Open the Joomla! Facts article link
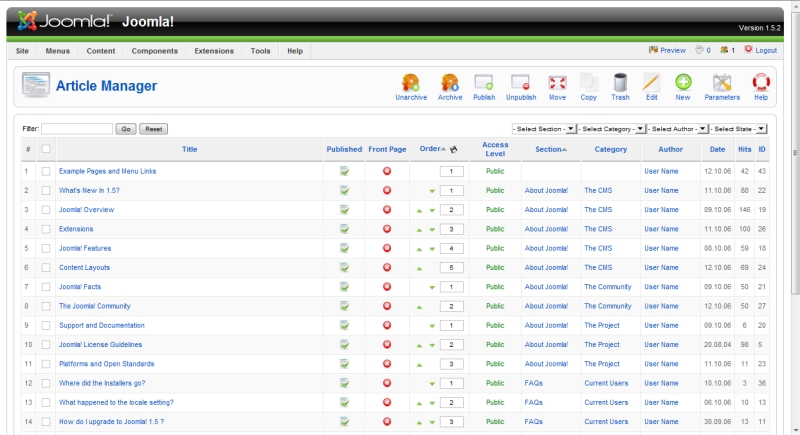Viewport: 800px width, 435px height. (80, 287)
